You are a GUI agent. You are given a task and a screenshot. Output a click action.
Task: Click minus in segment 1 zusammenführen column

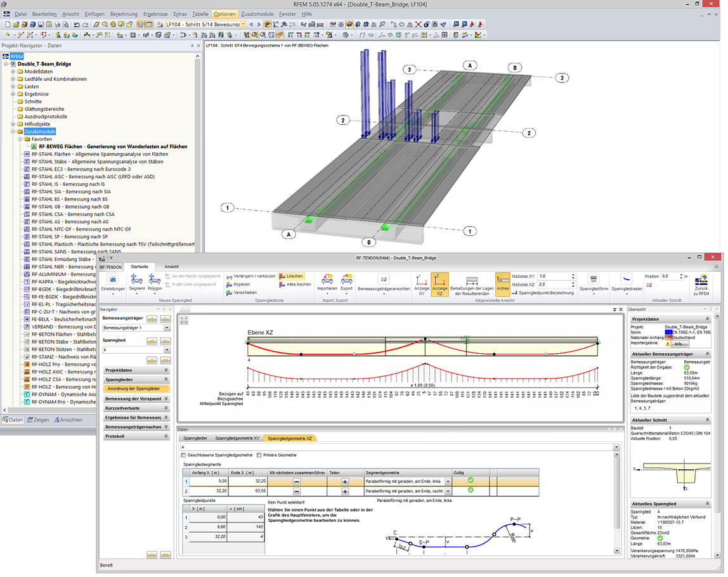click(297, 482)
